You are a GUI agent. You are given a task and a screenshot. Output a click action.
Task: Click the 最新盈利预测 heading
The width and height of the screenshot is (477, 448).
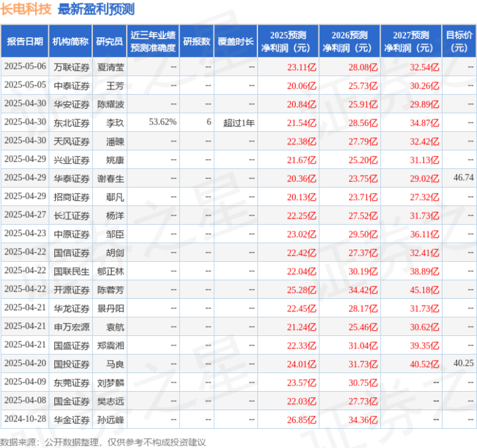(x=96, y=9)
